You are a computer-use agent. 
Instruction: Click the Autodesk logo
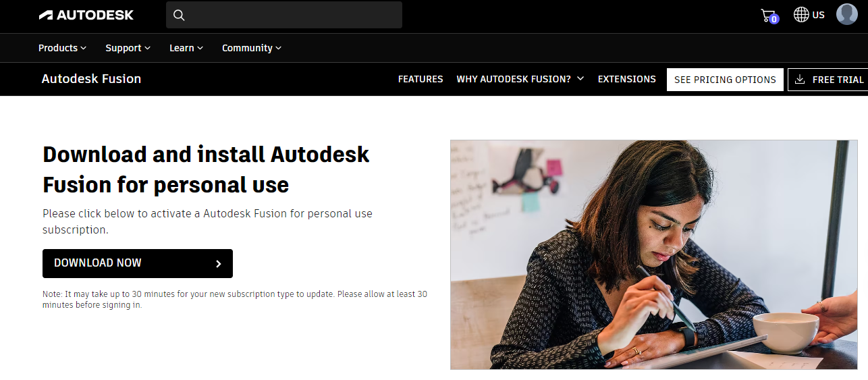coord(86,15)
